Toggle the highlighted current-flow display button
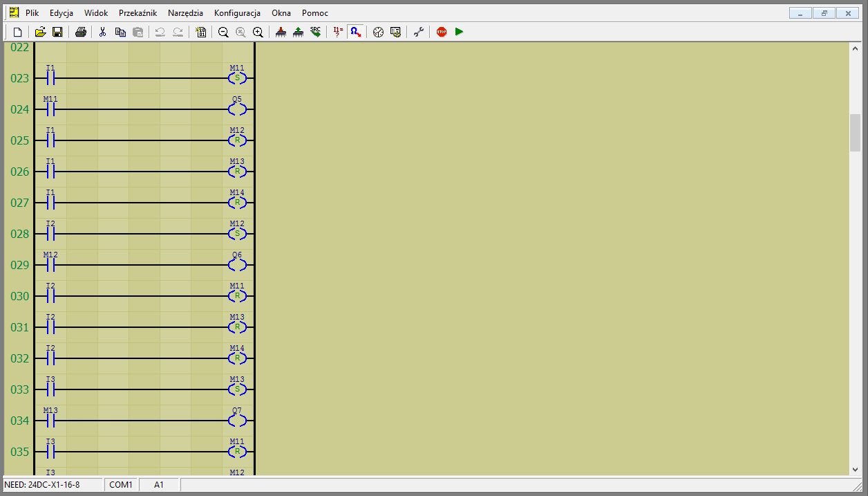This screenshot has height=496, width=868. [x=355, y=32]
